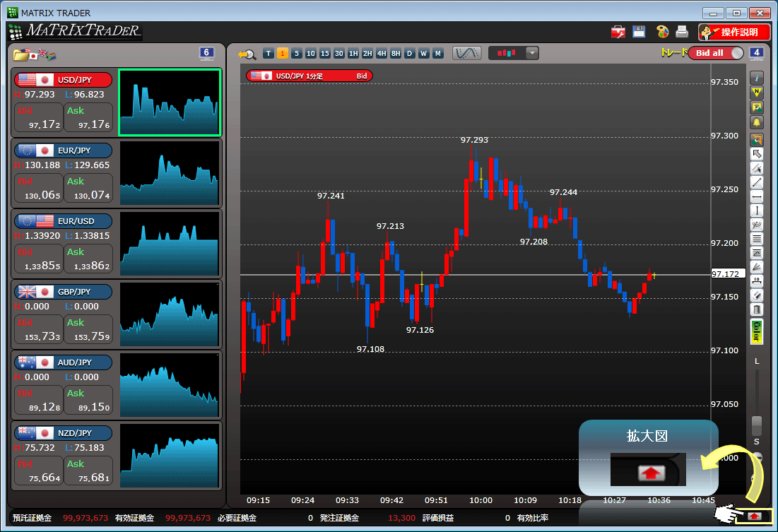Select the 8H timeframe
The image size is (778, 532).
click(396, 54)
